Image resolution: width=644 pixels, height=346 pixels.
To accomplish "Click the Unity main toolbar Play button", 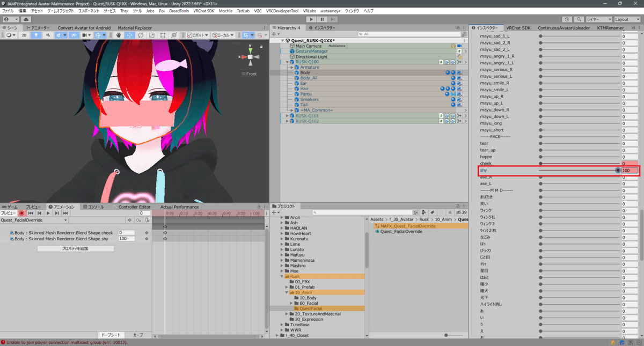I will (x=311, y=19).
